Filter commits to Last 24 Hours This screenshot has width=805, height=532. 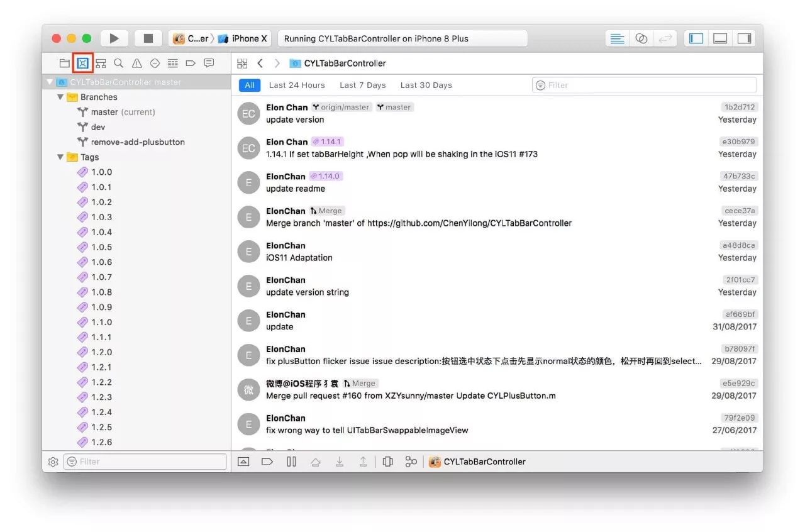point(297,85)
